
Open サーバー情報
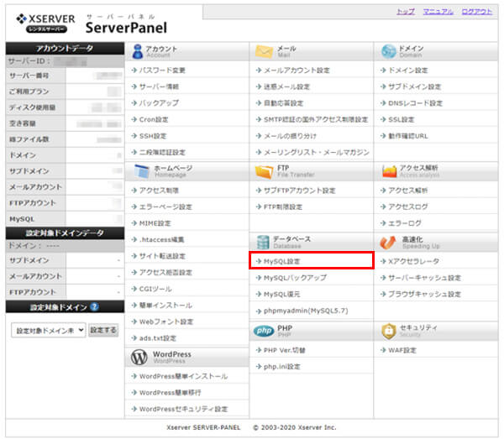click(159, 86)
